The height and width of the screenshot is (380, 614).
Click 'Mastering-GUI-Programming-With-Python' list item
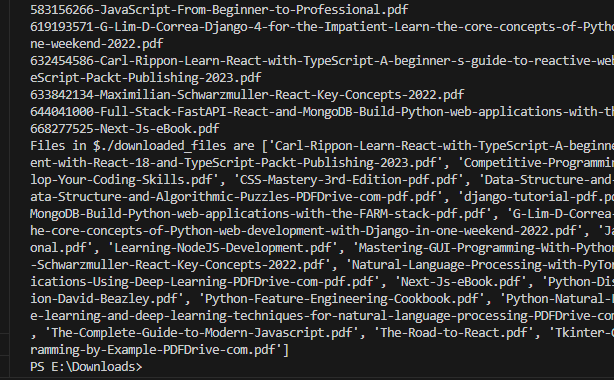[483, 248]
